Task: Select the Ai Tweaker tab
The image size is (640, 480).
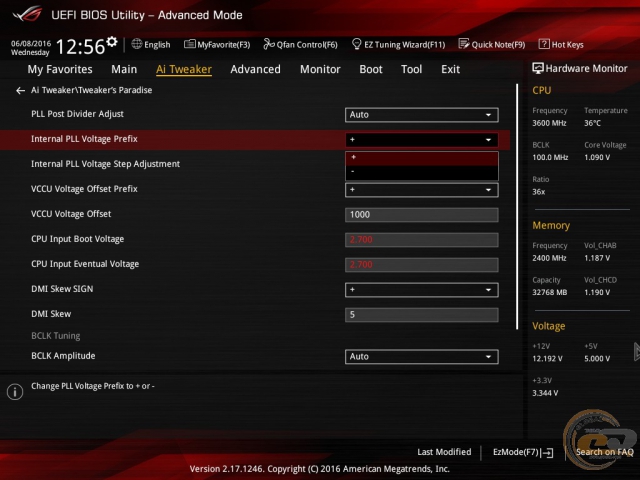Action: 184,69
